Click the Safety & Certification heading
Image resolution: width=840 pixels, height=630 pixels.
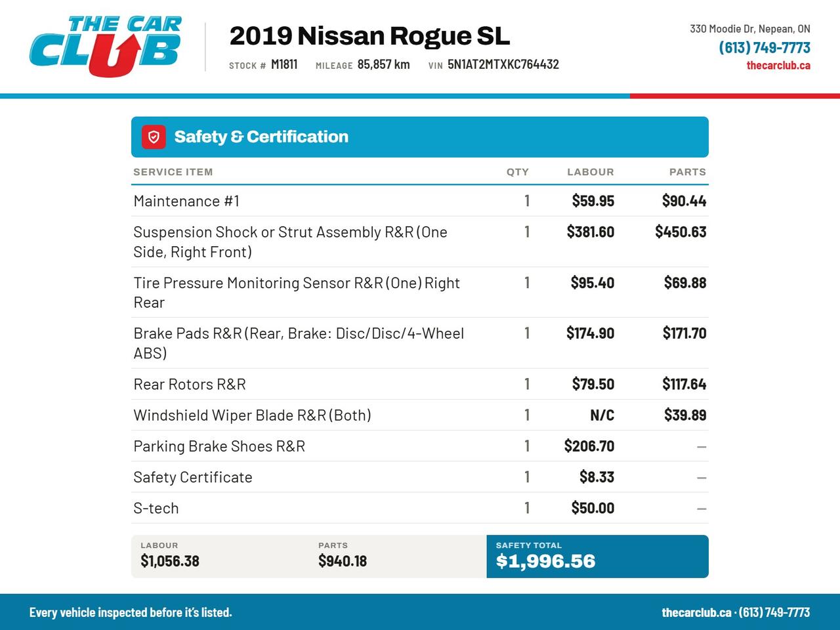261,136
